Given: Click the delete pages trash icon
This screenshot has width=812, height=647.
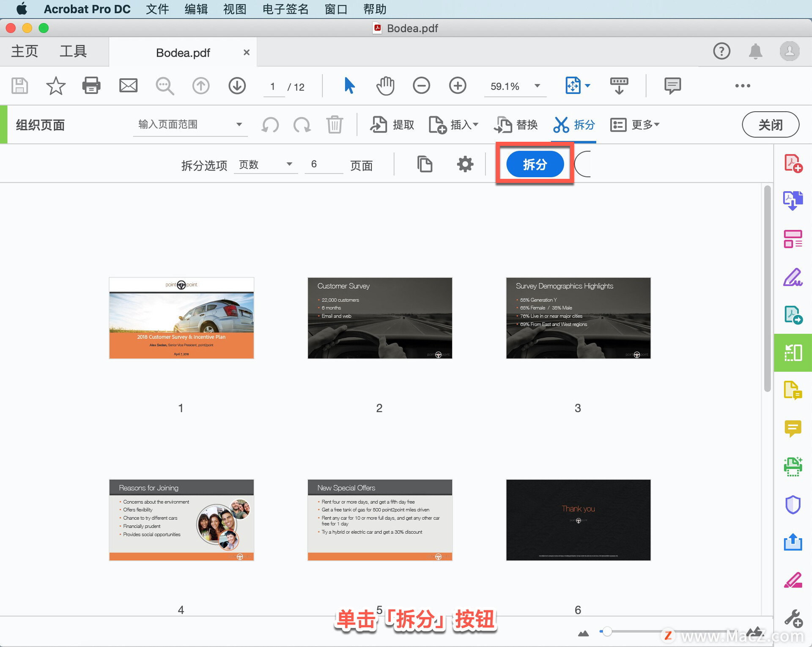Looking at the screenshot, I should 334,124.
